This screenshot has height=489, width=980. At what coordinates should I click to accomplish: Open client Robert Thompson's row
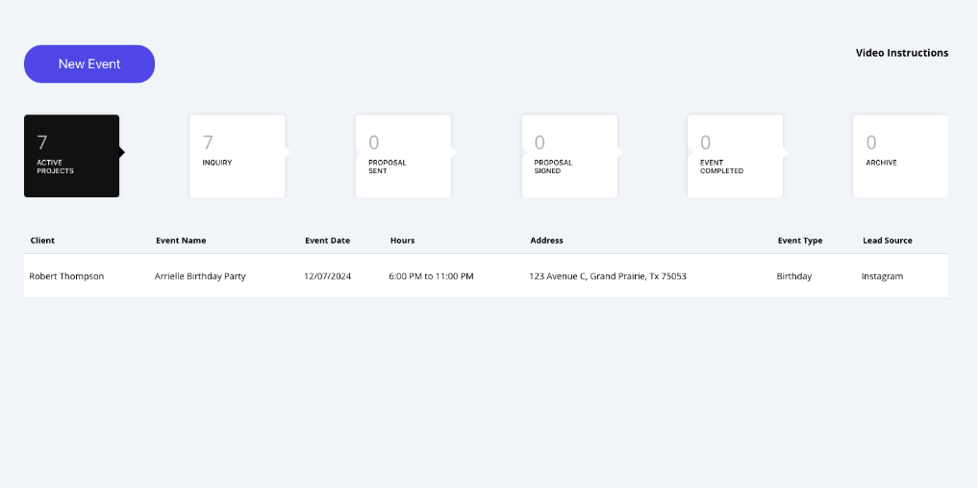click(x=66, y=276)
